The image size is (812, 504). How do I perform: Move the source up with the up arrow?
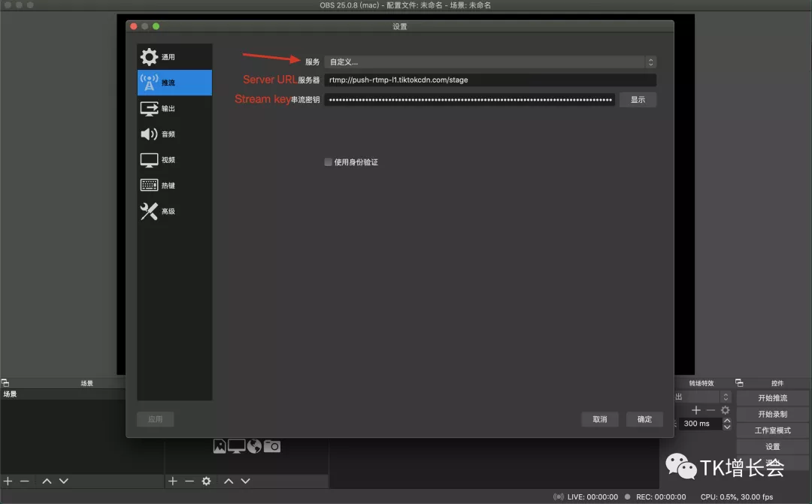tap(229, 481)
